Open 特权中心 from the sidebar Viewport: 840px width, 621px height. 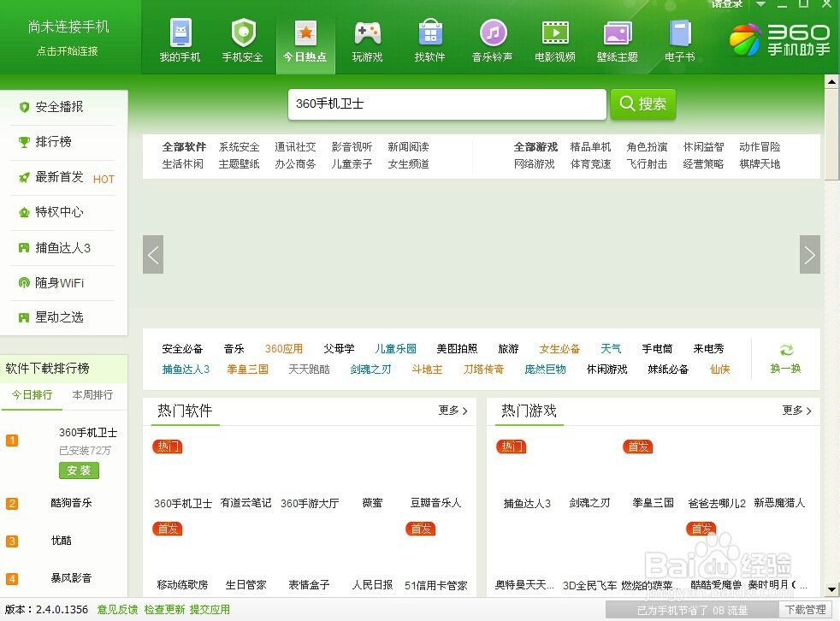click(56, 212)
